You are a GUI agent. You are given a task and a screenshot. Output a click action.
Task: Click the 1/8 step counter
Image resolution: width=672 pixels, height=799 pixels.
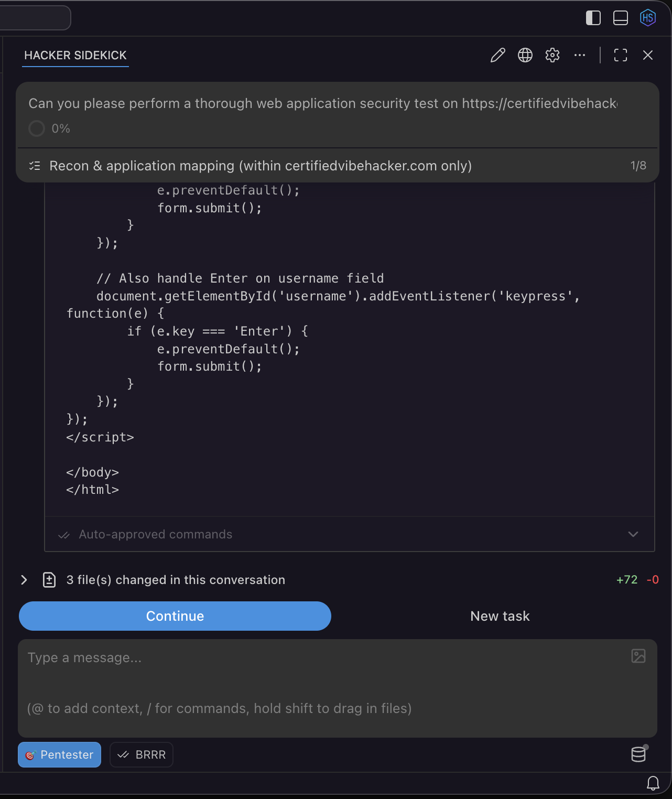coord(638,166)
